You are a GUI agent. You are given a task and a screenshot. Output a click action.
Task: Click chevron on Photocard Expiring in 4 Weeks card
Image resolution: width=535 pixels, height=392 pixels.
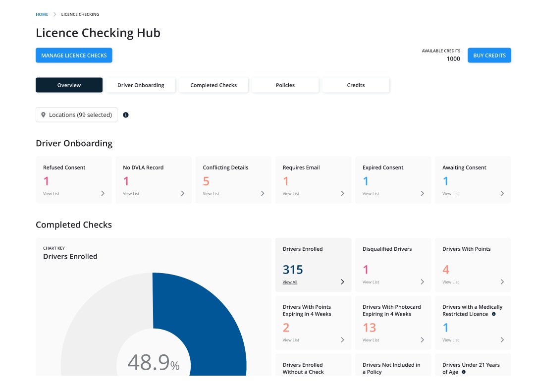422,340
